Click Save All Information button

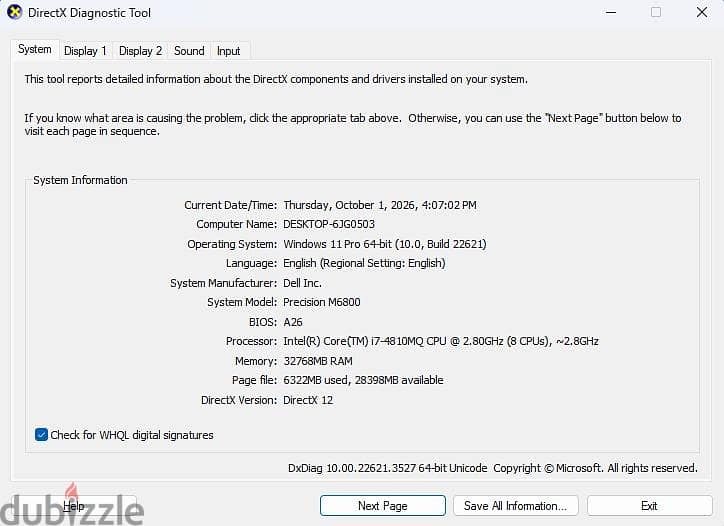tap(516, 506)
